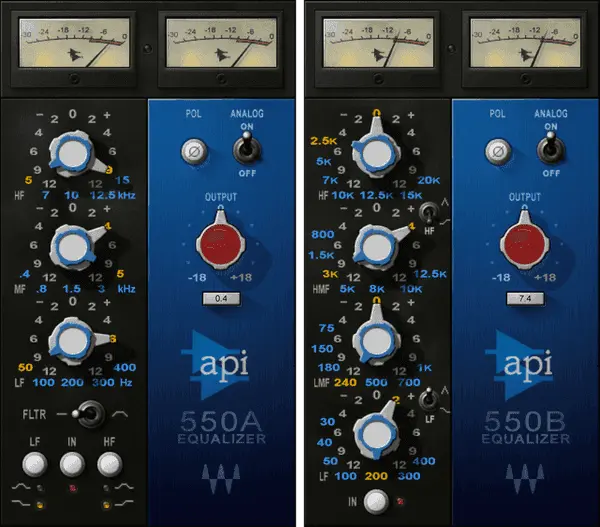Select 50 Hz on 550A LF band

point(26,367)
